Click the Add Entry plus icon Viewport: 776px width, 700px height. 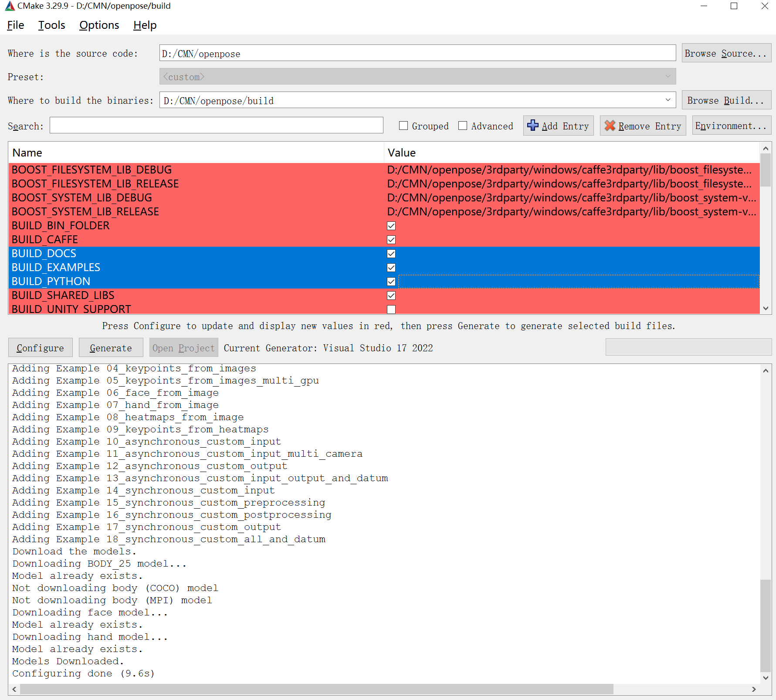pos(533,126)
